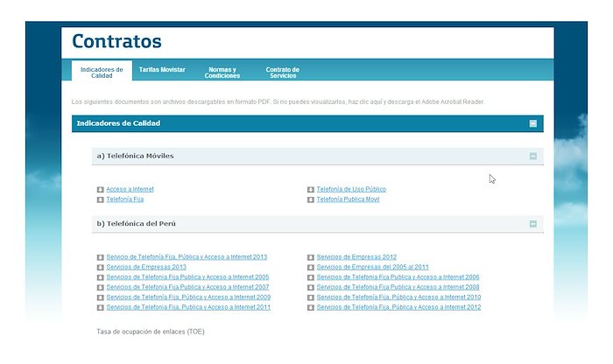The image size is (613, 364).
Task: Click download icon beside Servicios de Empresas 2013
Action: (101, 268)
